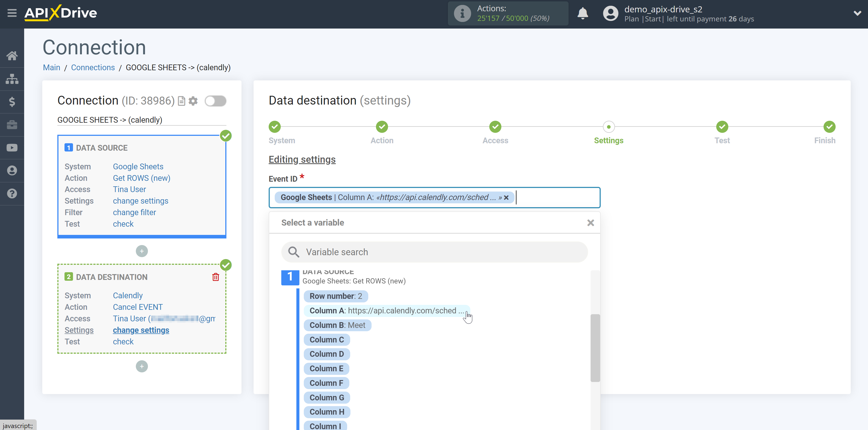Click the dashboard/grid icon in sidebar
868x430 pixels.
click(12, 78)
